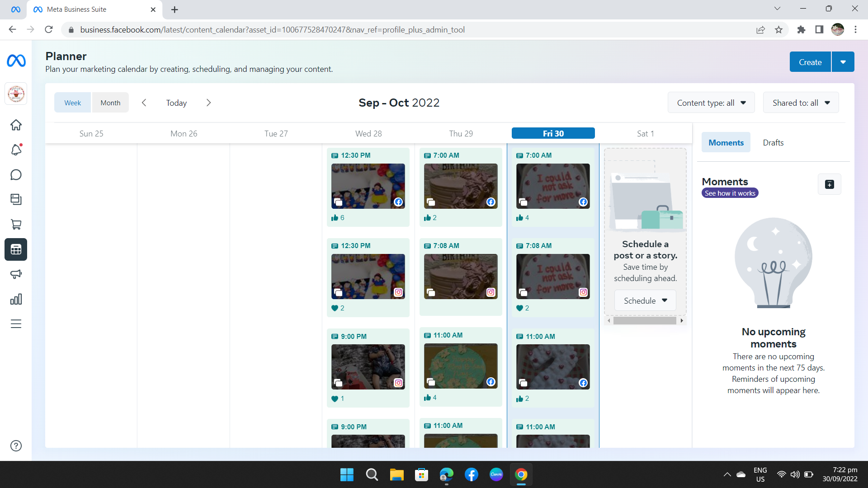Click See how it works link

point(730,193)
